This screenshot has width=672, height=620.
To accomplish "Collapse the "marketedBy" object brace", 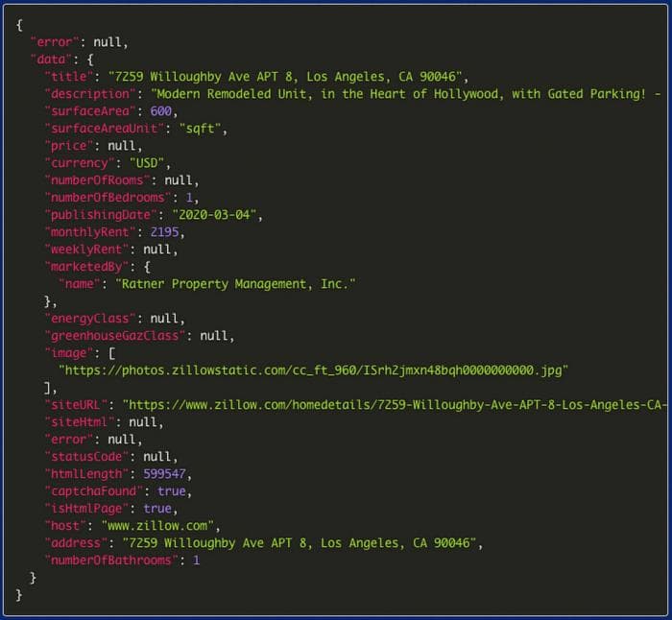I will click(146, 266).
